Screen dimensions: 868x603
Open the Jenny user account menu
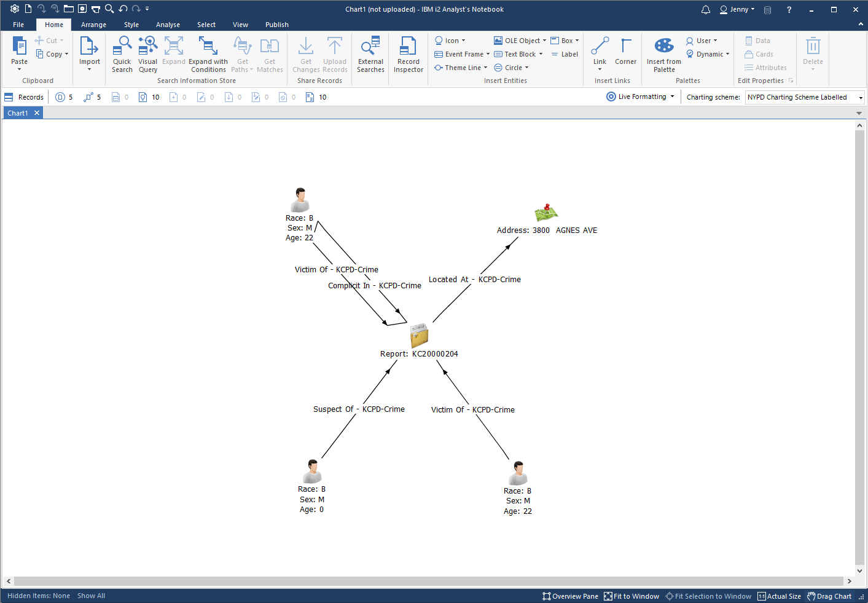click(x=737, y=9)
